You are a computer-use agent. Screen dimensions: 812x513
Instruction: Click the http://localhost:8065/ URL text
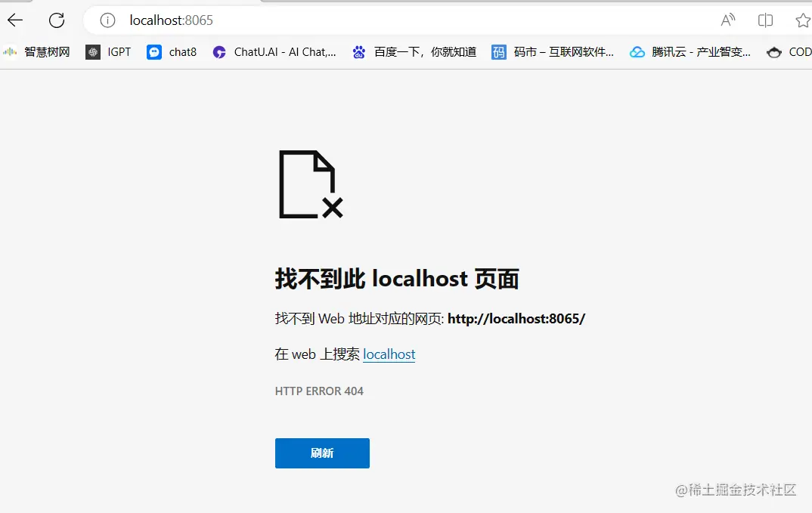pyautogui.click(x=516, y=318)
